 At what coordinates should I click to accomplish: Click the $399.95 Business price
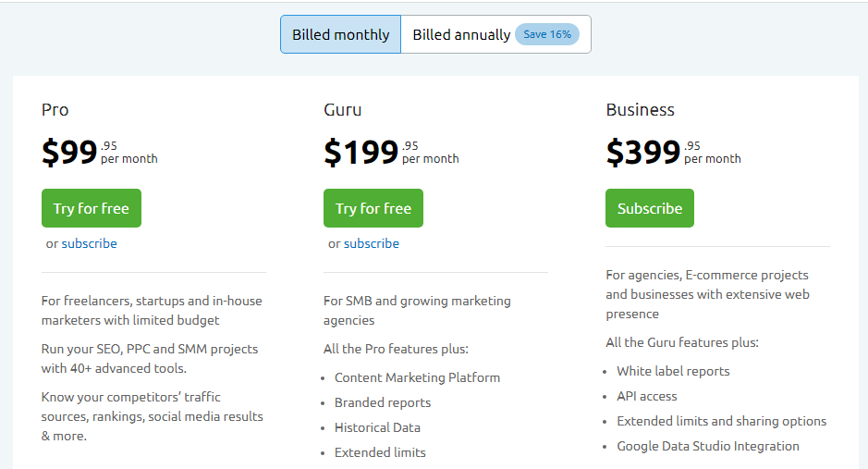click(672, 152)
